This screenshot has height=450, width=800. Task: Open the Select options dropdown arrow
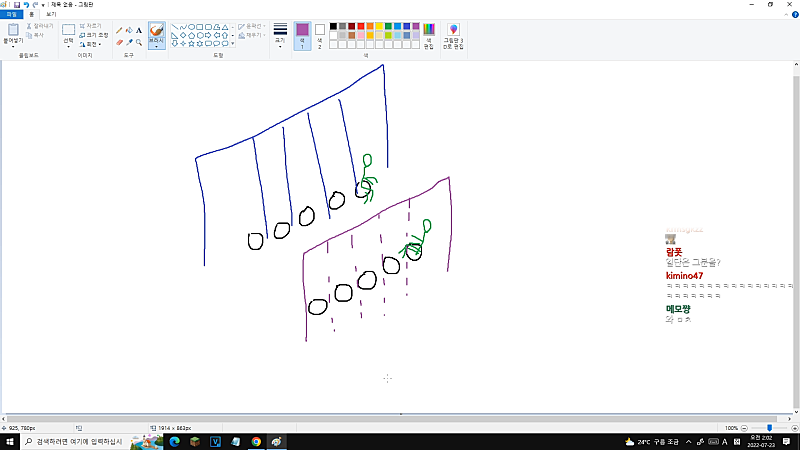click(68, 46)
